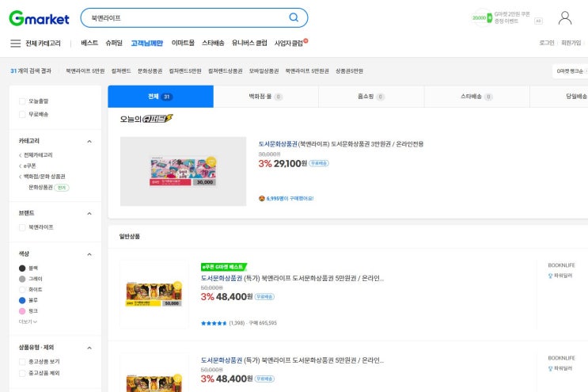Screen dimensions: 588x392
Task: Click the e쿠폰 G마켓 베스트 green badge
Action: pyautogui.click(x=224, y=267)
